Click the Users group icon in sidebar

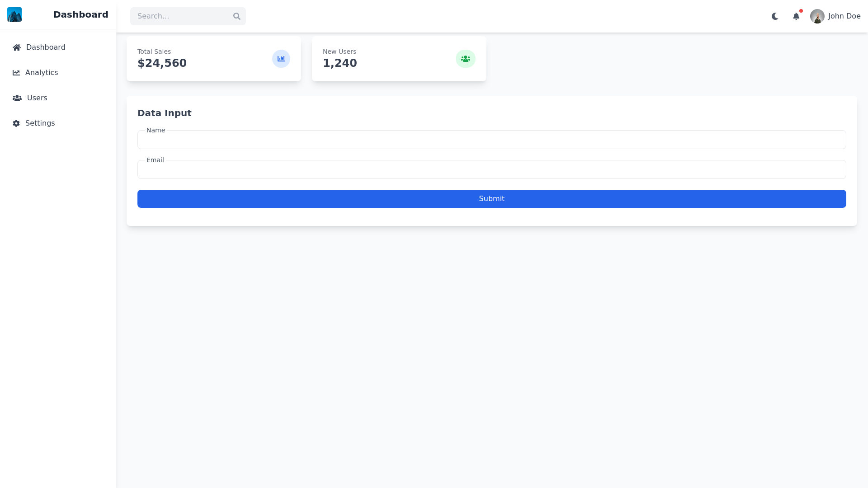pos(17,98)
